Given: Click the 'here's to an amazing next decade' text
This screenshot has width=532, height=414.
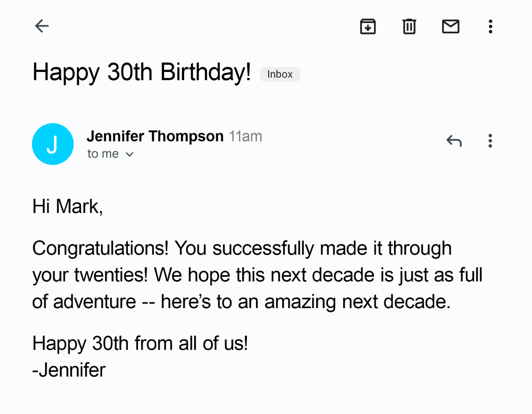Looking at the screenshot, I should (305, 302).
